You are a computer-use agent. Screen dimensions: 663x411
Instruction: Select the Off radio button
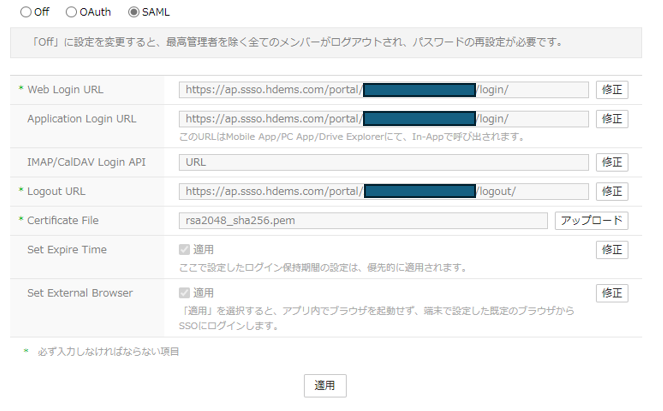click(26, 12)
